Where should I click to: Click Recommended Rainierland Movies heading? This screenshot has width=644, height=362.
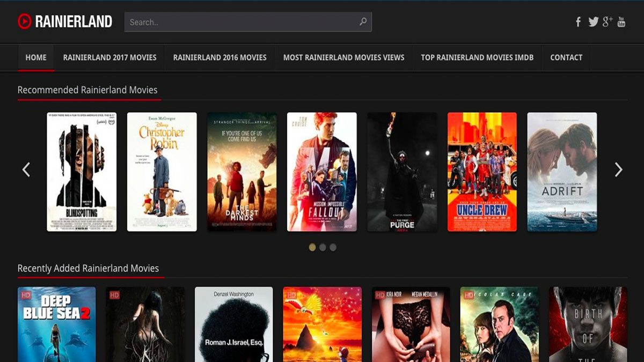point(87,90)
